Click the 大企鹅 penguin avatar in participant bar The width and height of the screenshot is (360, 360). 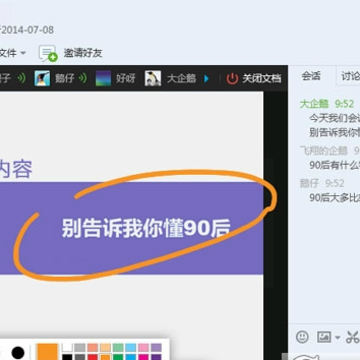coord(153,79)
